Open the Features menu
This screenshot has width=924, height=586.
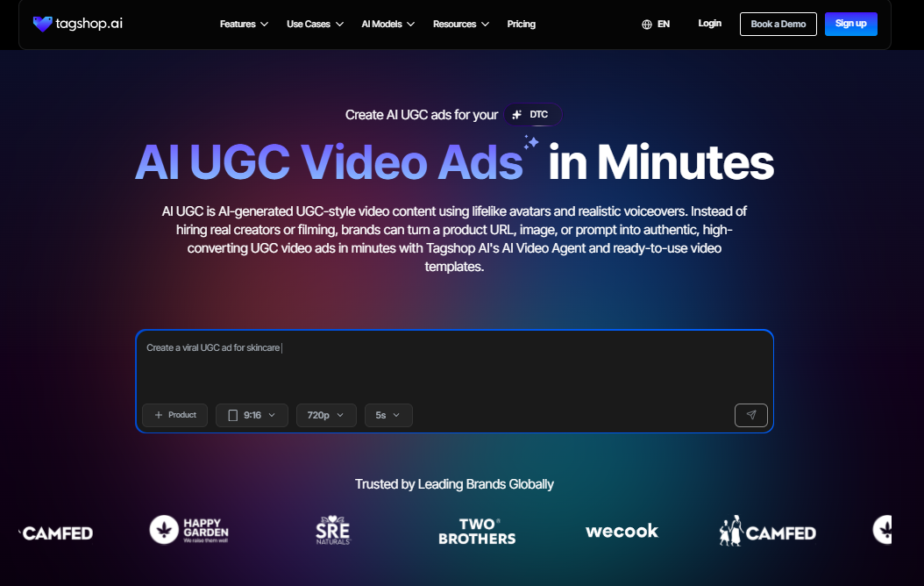[244, 25]
